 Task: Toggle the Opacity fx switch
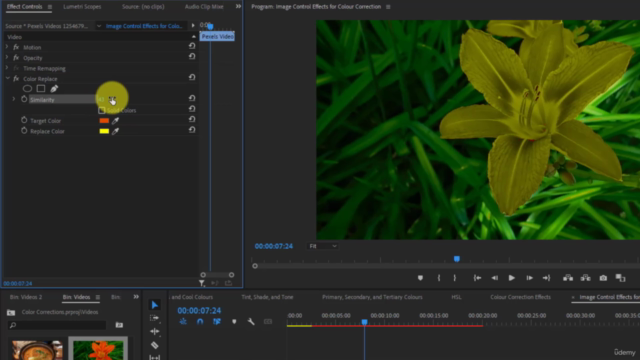coord(16,58)
